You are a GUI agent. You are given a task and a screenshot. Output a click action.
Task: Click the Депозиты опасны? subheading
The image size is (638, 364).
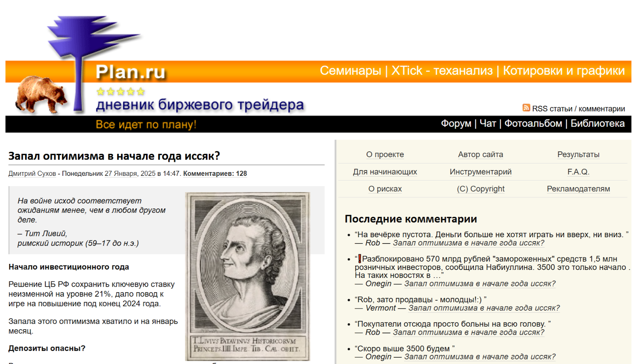[47, 348]
